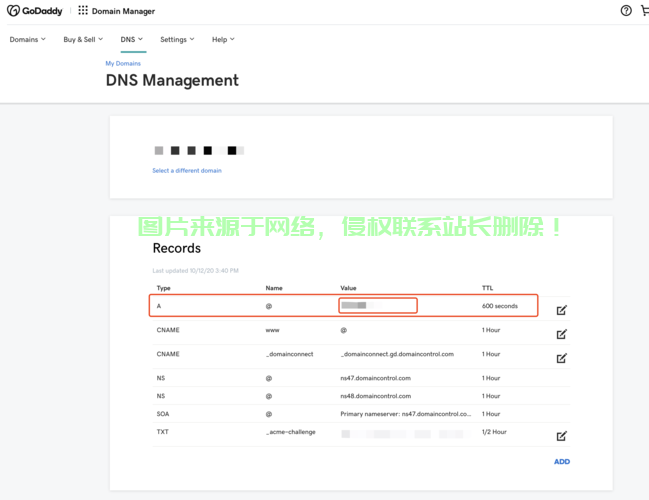Click the 1/2 Hour TTL cell
The image size is (649, 500).
pos(494,432)
